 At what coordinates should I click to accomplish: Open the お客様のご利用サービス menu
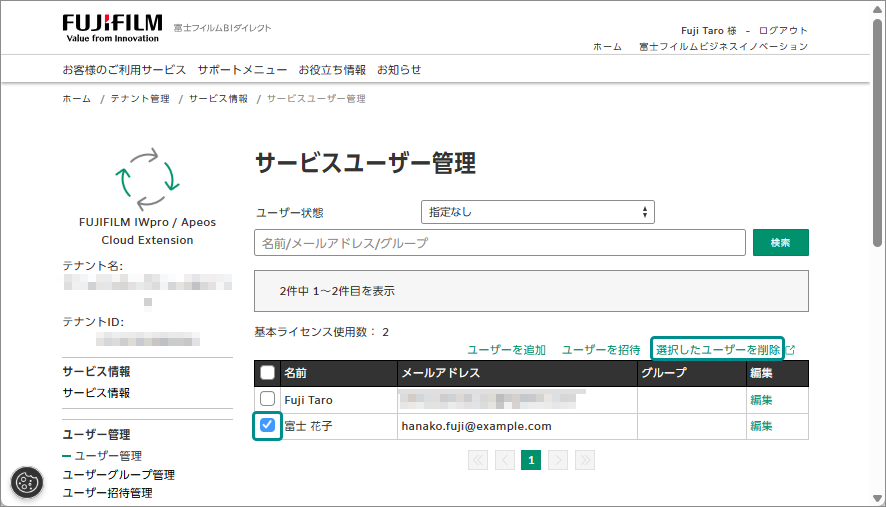[124, 70]
